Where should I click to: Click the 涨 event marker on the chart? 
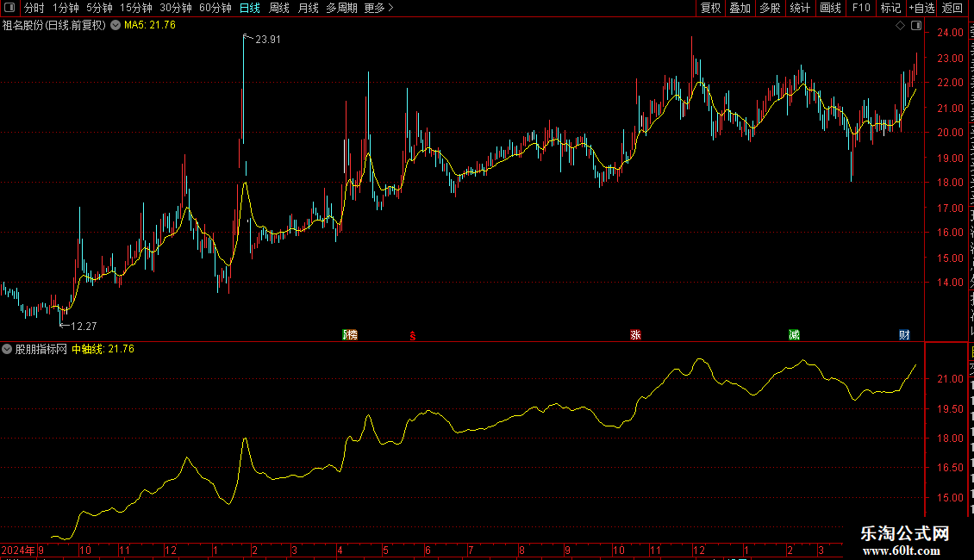point(635,334)
